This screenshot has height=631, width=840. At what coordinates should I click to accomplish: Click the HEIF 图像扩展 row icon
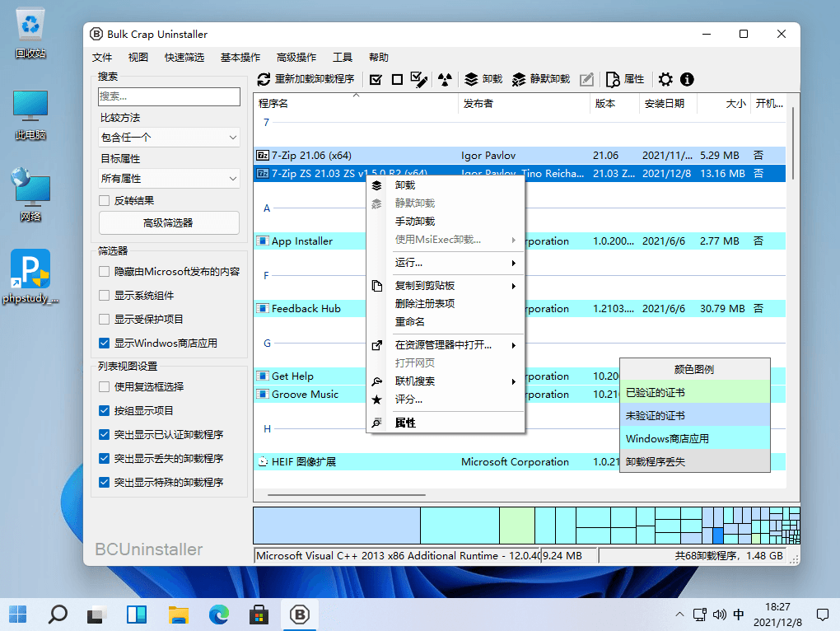click(263, 462)
